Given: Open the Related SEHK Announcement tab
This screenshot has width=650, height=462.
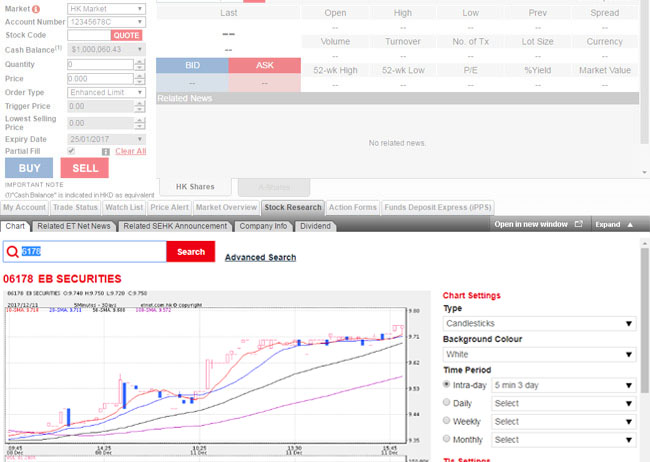Looking at the screenshot, I should (175, 226).
